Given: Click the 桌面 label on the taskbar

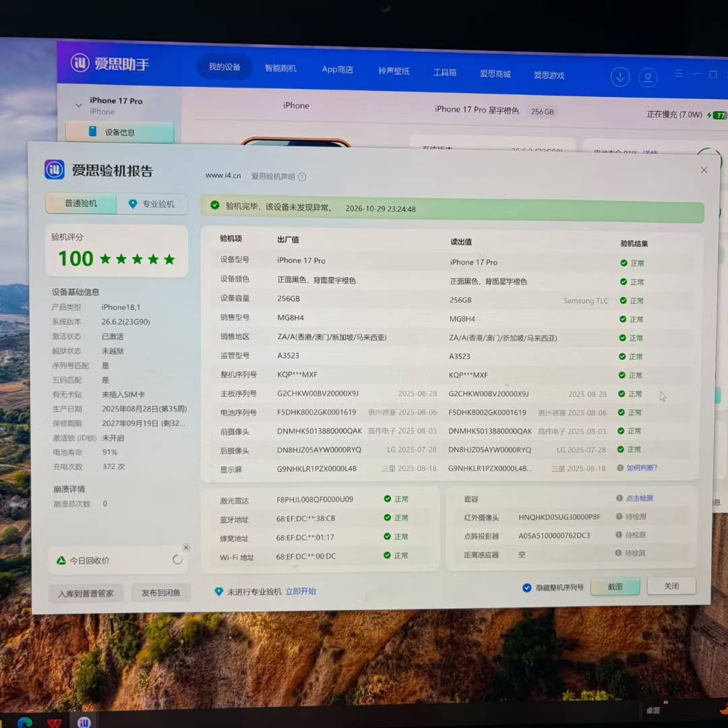Looking at the screenshot, I should pyautogui.click(x=653, y=711).
